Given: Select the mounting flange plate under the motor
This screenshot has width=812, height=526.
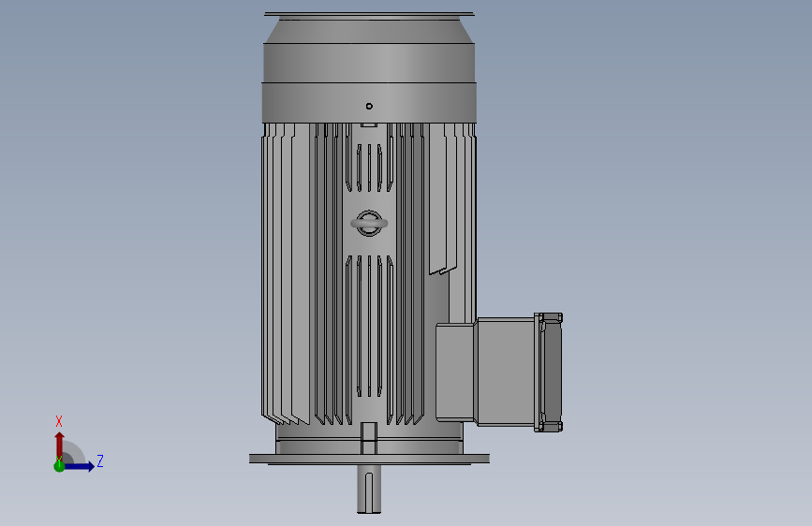Looking at the screenshot, I should (369, 459).
